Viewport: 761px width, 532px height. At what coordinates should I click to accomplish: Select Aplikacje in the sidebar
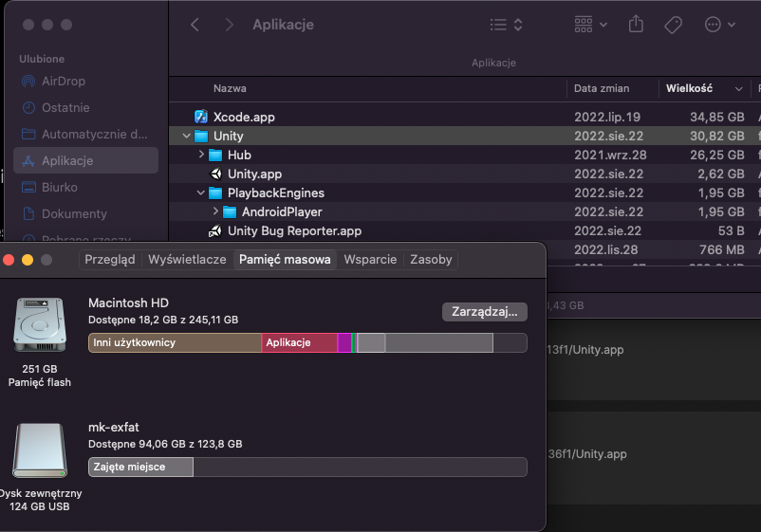pyautogui.click(x=86, y=160)
